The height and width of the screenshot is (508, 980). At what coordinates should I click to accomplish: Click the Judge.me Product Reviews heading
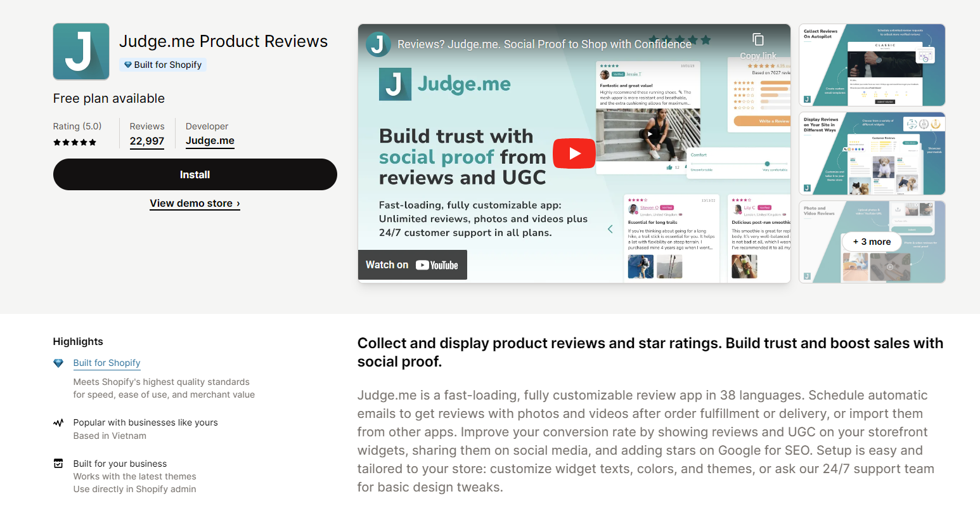click(224, 41)
